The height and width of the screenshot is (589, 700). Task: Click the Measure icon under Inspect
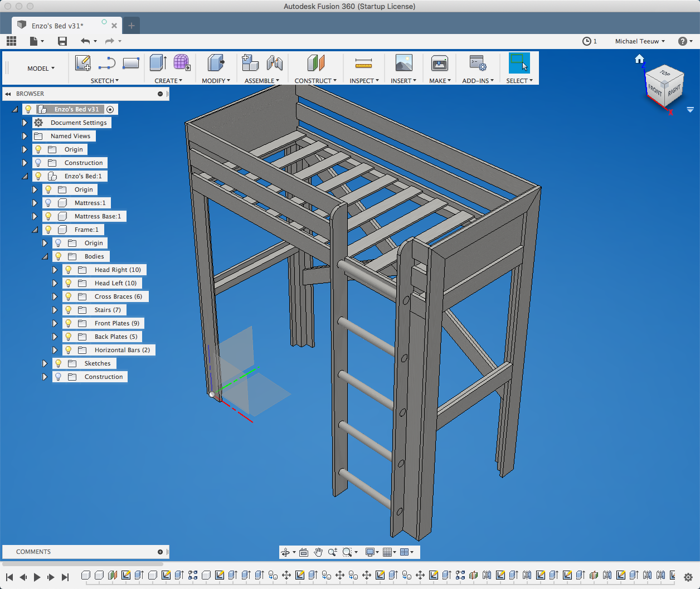(x=363, y=63)
